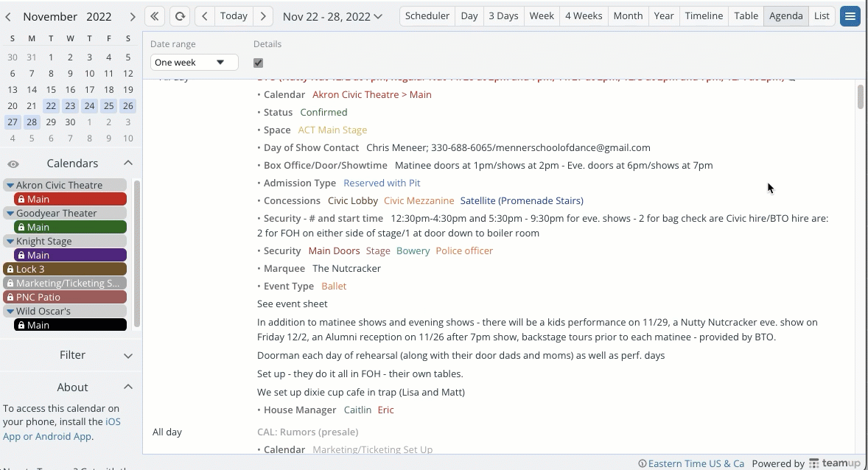Switch to Week view

542,16
